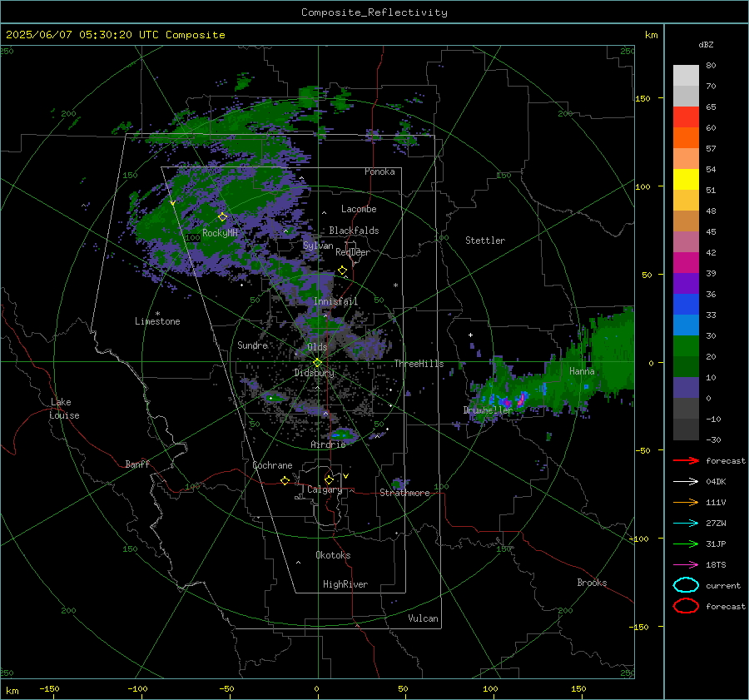Click the Sylvan label

click(x=318, y=246)
